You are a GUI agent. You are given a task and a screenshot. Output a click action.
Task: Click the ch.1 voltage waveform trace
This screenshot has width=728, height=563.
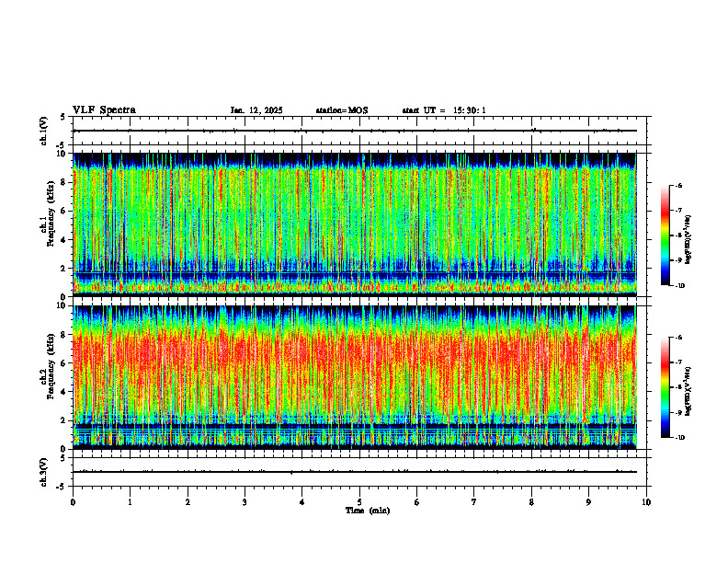355,131
